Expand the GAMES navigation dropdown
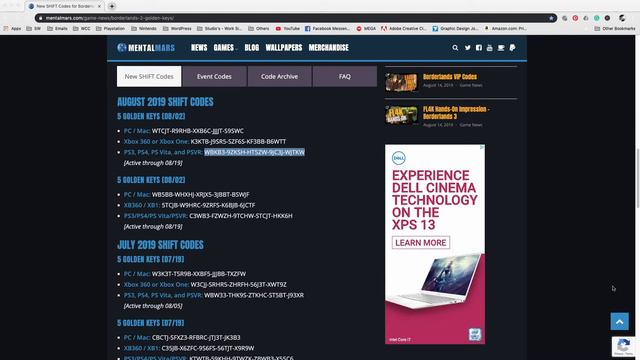 coord(225,48)
